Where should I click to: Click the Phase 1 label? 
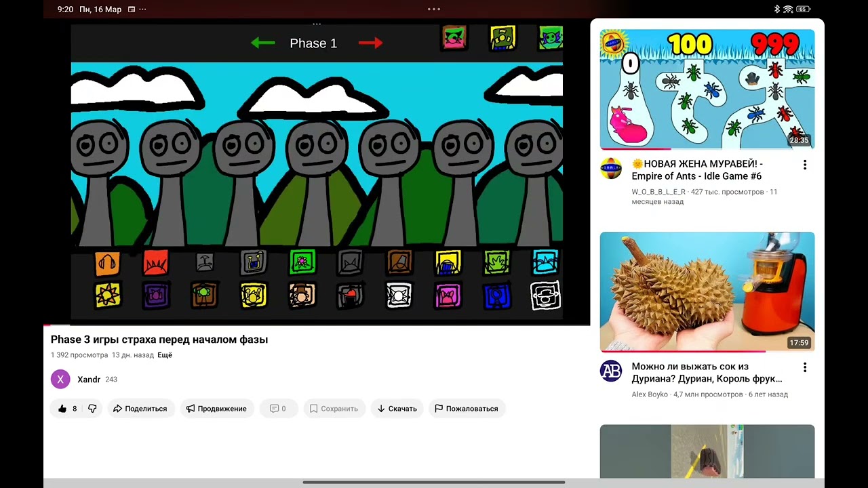point(313,43)
